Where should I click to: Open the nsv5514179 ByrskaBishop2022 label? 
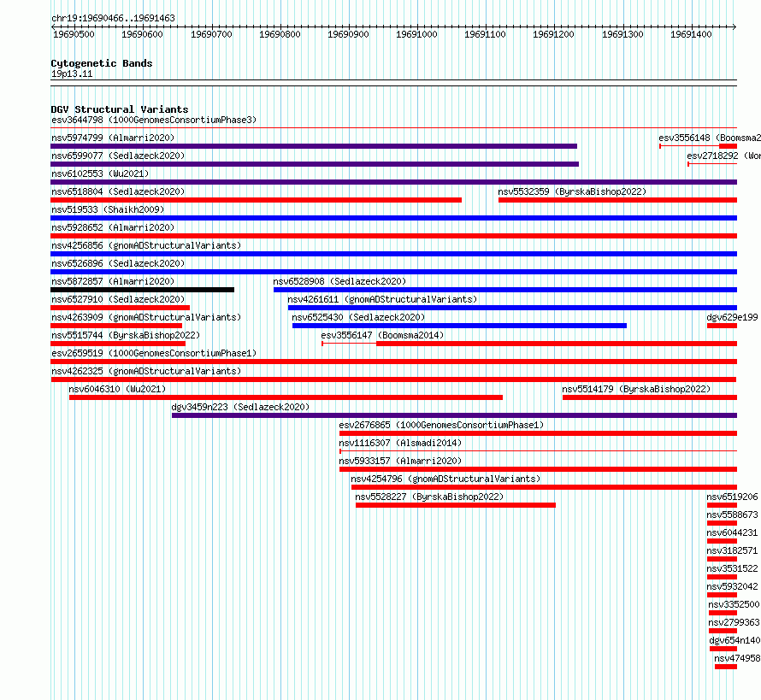pyautogui.click(x=636, y=389)
